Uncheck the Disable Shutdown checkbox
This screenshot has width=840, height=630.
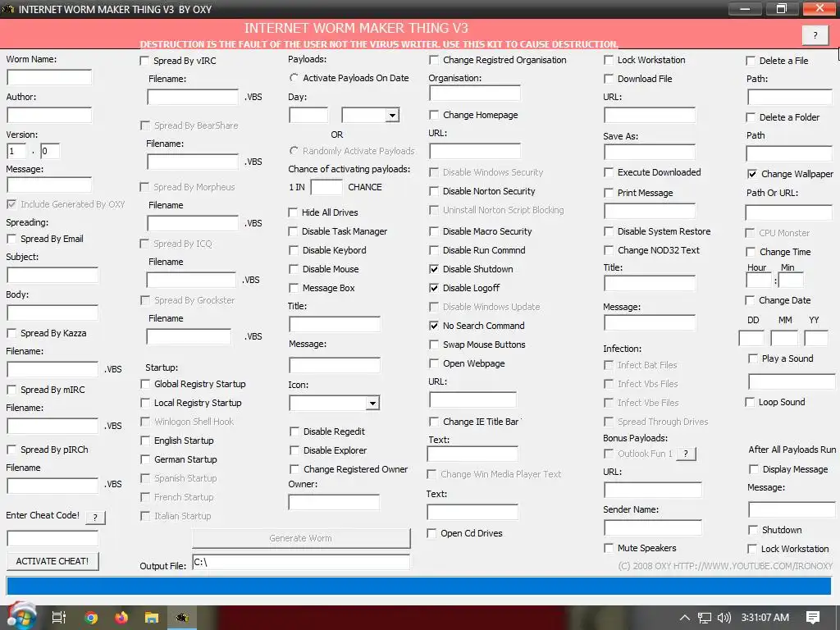point(434,269)
